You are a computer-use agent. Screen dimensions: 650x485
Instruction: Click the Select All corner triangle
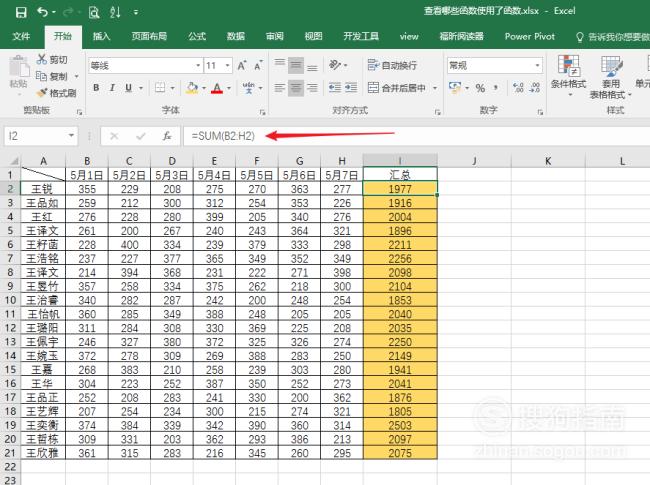coord(14,161)
